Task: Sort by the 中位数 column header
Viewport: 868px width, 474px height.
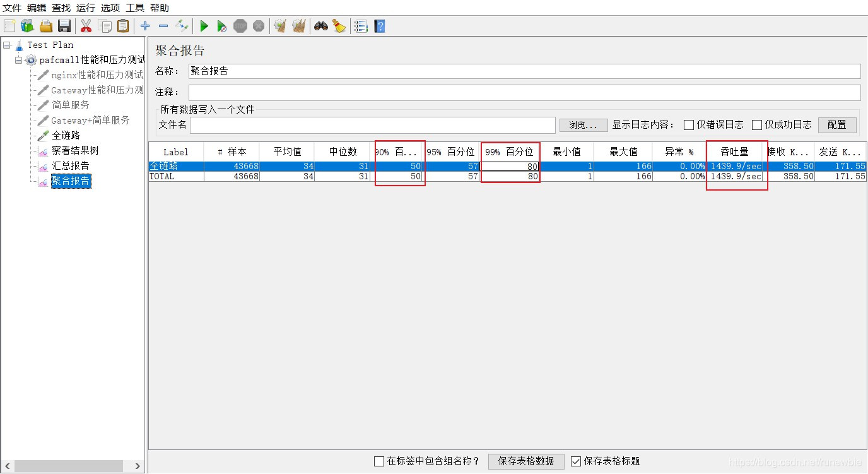Action: click(343, 152)
